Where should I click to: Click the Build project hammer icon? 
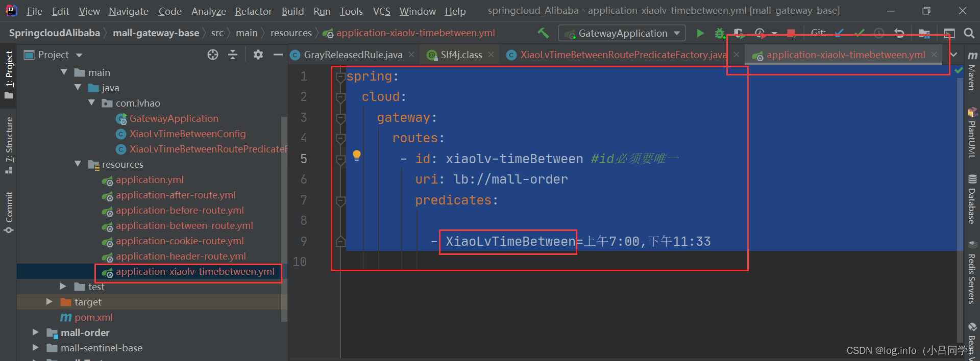tap(543, 33)
